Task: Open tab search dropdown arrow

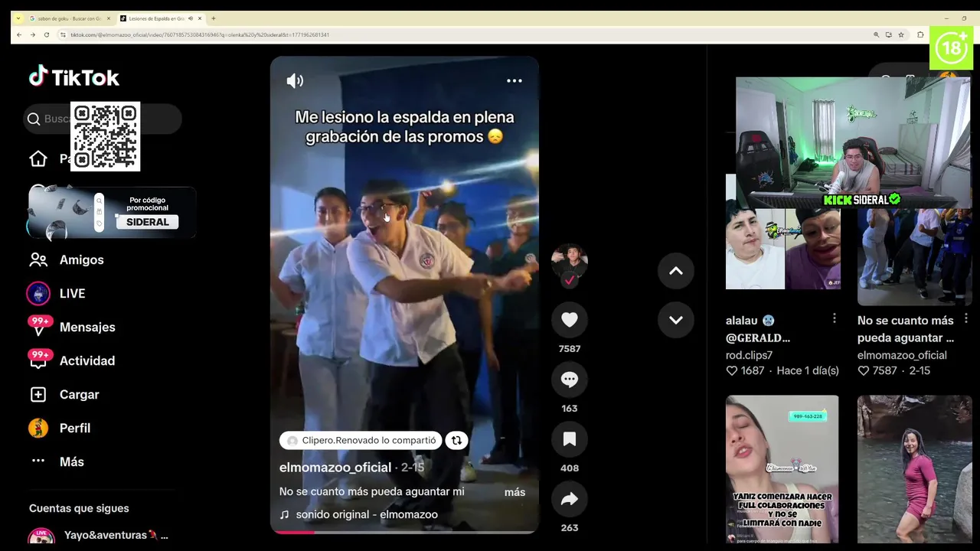Action: 18,18
